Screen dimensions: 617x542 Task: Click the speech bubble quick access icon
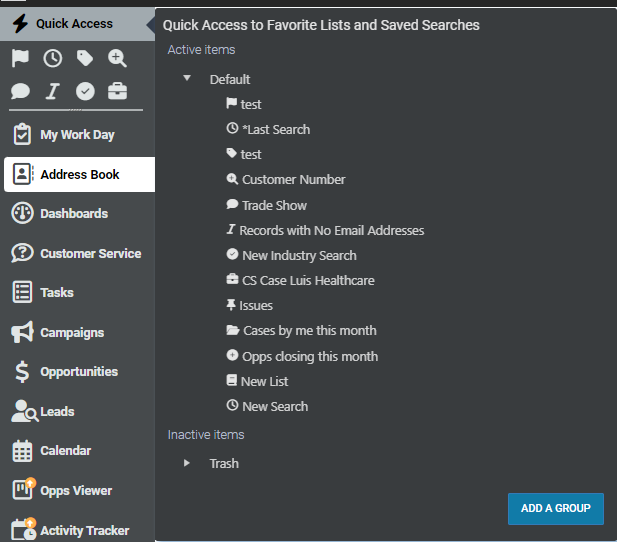click(20, 91)
